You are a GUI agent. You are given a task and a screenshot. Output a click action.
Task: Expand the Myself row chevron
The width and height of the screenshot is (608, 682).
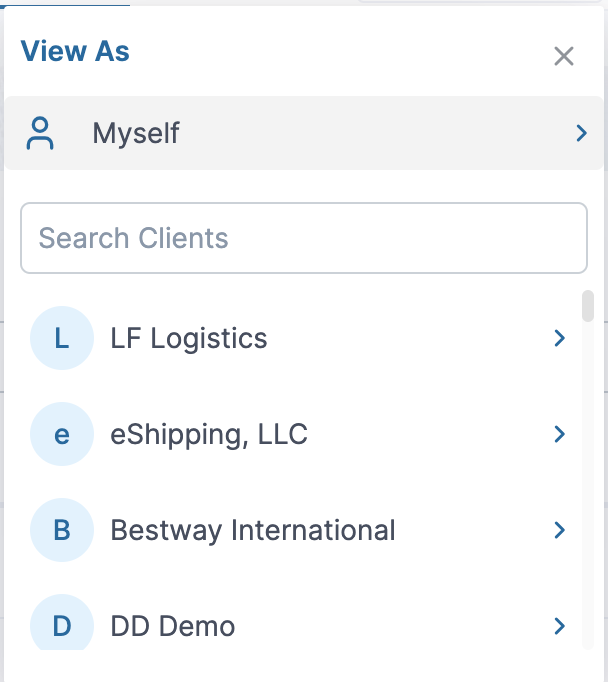[581, 133]
